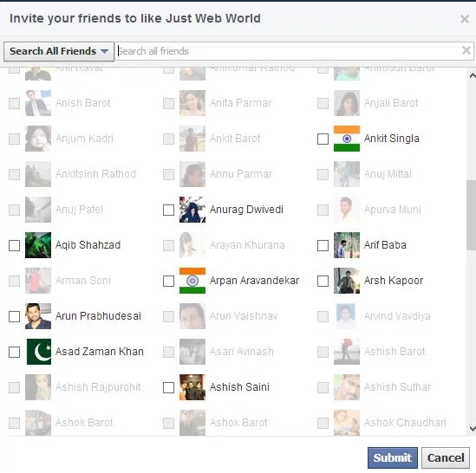The image size is (476, 473).
Task: Click the greyed-out name Annu Parmar
Action: pyautogui.click(x=241, y=174)
